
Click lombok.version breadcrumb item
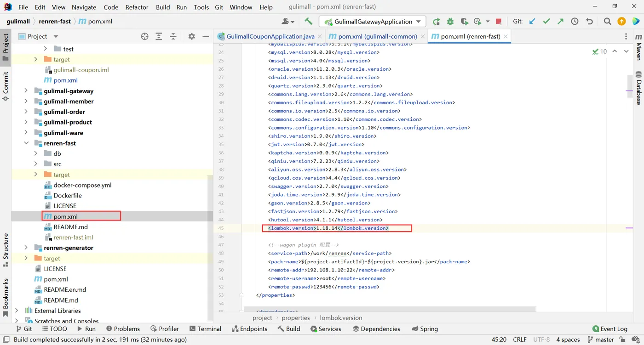tap(341, 317)
